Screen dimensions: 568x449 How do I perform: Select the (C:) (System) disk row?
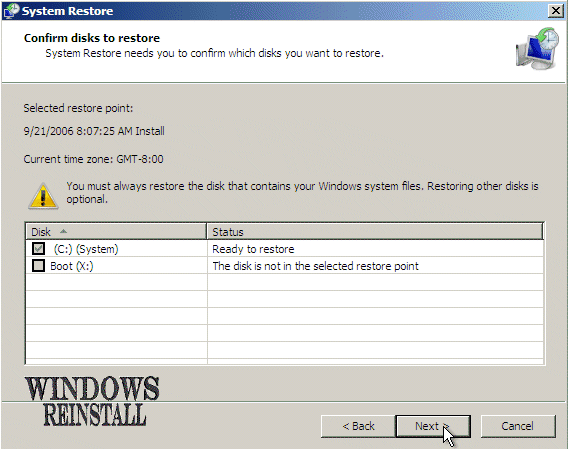pos(285,249)
